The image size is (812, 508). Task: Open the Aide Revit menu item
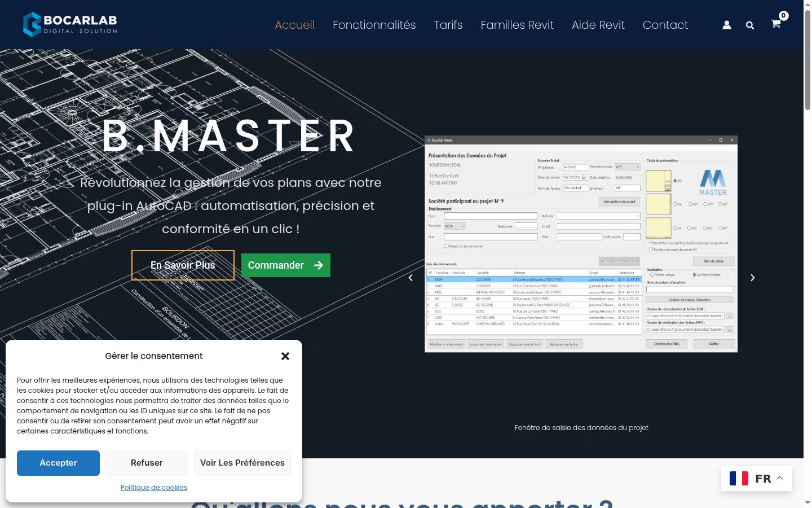coord(598,25)
